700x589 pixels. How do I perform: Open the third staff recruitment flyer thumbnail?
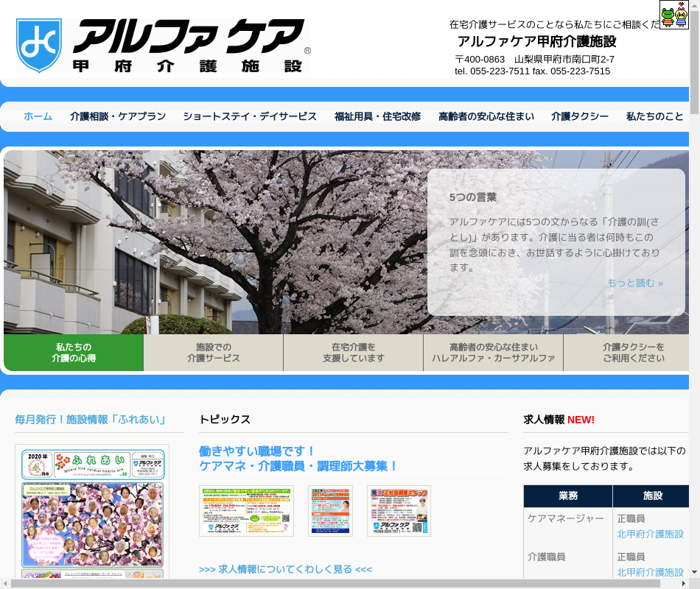[399, 511]
